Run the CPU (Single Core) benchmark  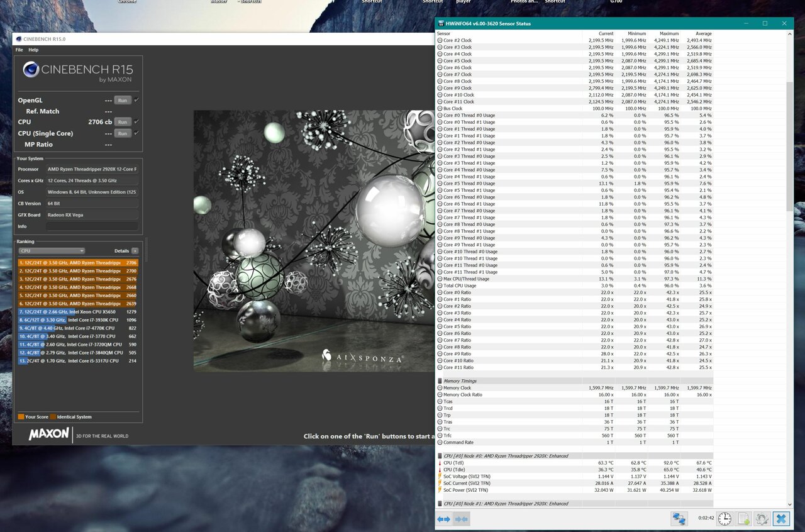click(x=123, y=133)
